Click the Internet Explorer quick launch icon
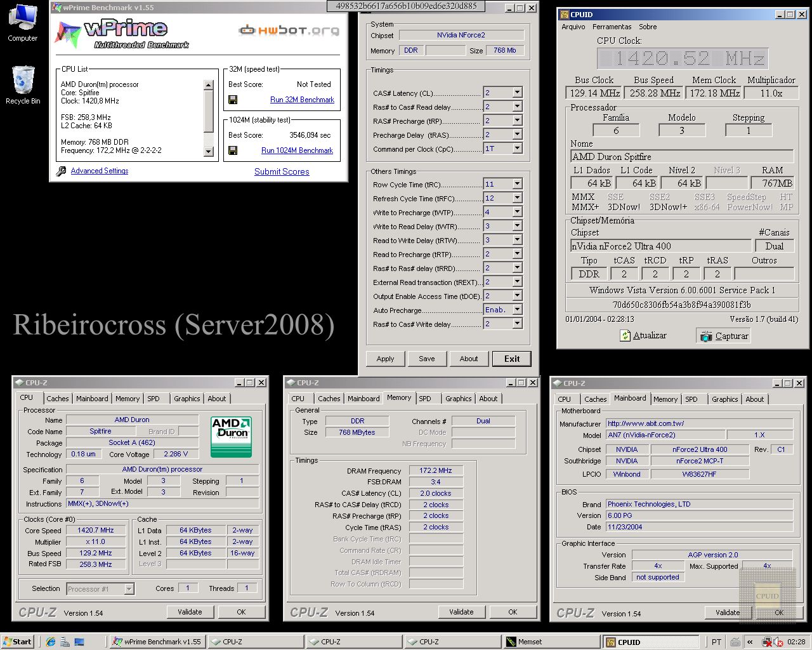The height and width of the screenshot is (650, 812). (x=51, y=642)
